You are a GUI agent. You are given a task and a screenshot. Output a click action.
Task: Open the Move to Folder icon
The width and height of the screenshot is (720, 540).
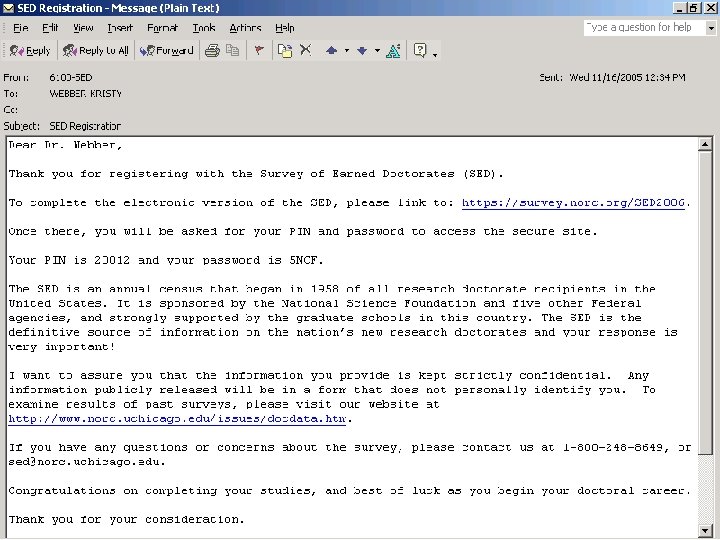tap(285, 51)
